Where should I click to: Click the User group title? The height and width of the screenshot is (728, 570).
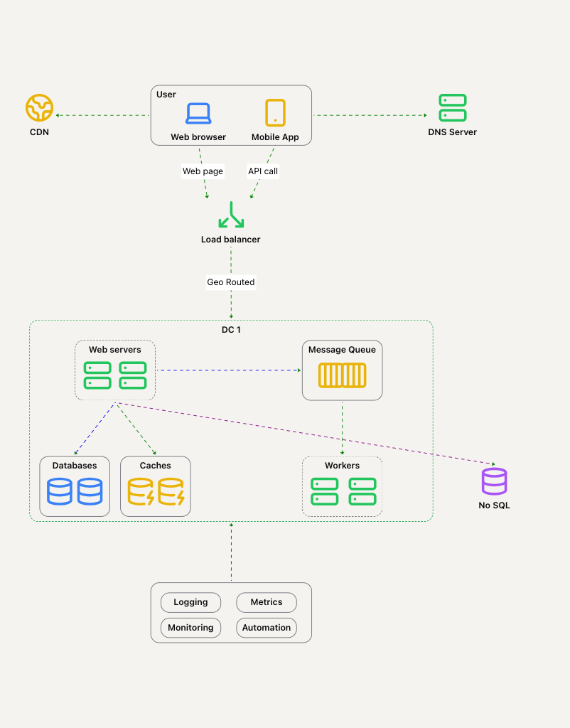(x=166, y=95)
